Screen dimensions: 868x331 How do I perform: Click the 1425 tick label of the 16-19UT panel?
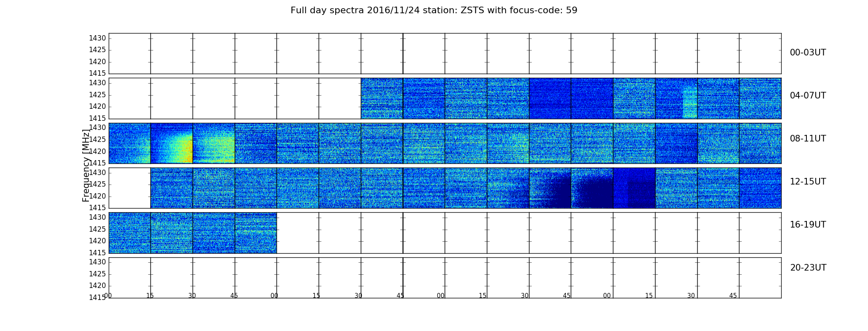click(98, 229)
